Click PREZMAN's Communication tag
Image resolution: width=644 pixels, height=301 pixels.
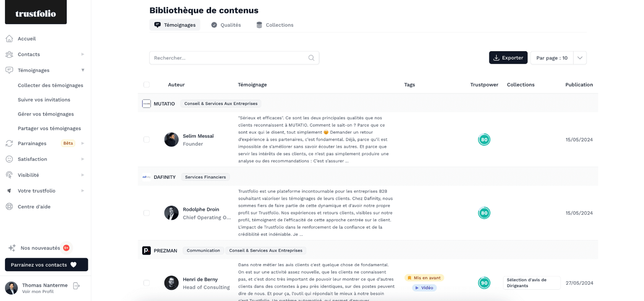203,250
